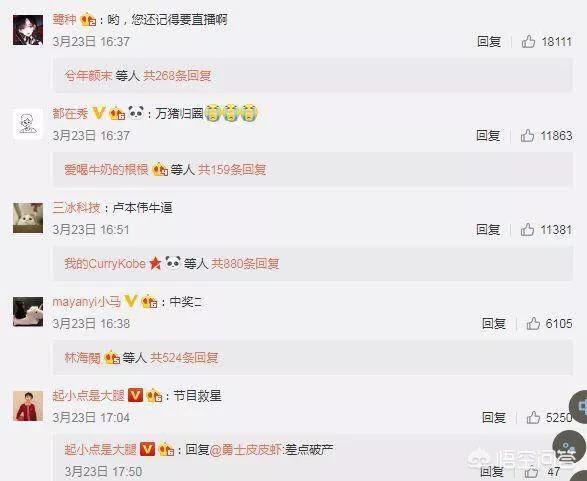The height and width of the screenshot is (481, 587).
Task: Open mayanyi小马 user profile
Action: (86, 301)
